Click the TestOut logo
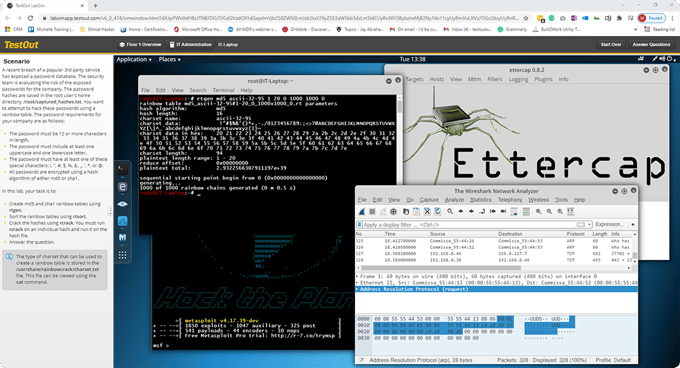Image resolution: width=680 pixels, height=368 pixels. coord(21,45)
